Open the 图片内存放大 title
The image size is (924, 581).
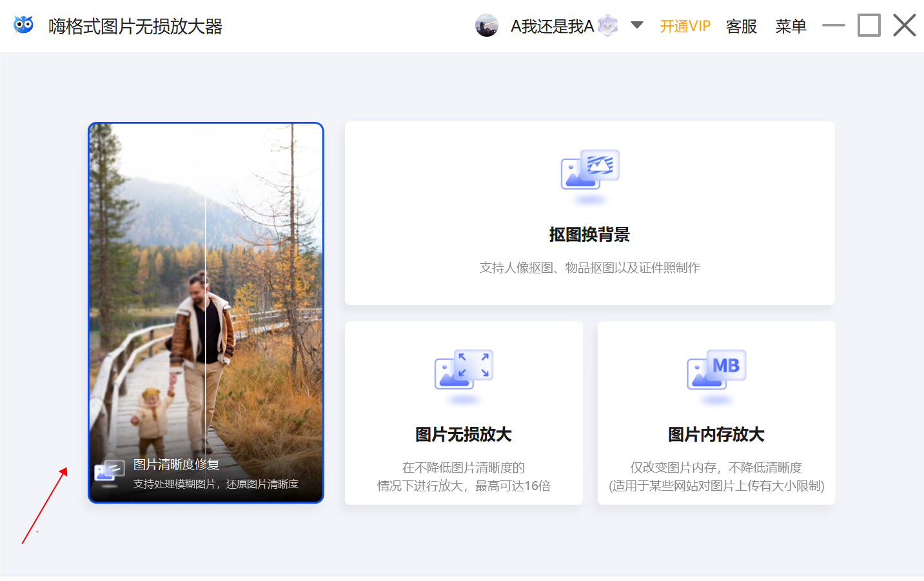(716, 434)
